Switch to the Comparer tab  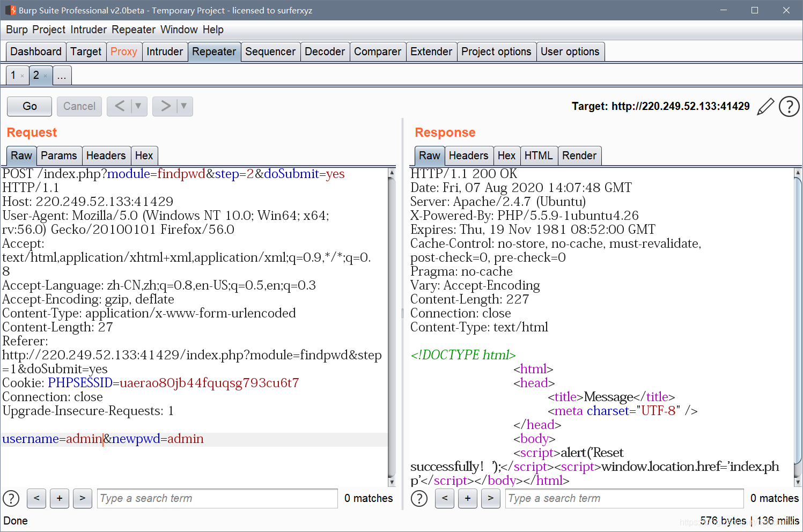tap(378, 51)
